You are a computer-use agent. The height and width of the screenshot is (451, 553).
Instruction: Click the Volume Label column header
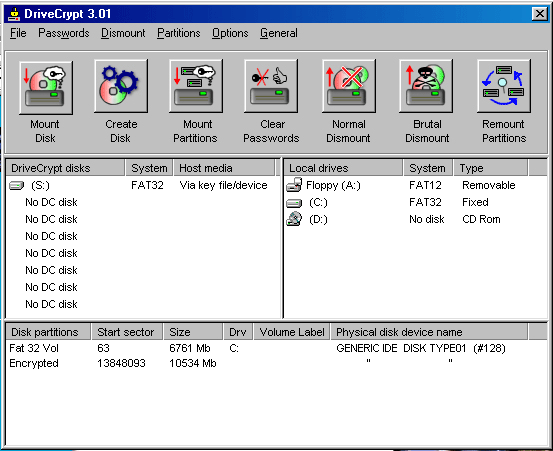coord(292,332)
